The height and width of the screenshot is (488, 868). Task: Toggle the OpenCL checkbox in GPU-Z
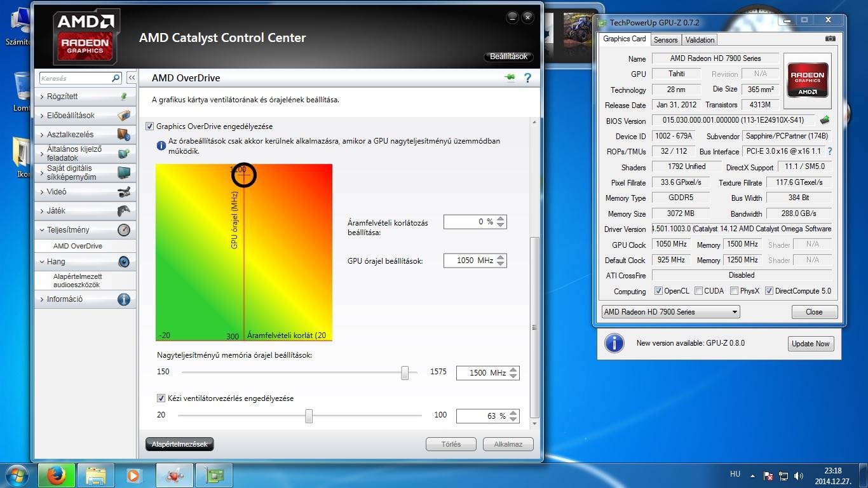click(x=658, y=291)
